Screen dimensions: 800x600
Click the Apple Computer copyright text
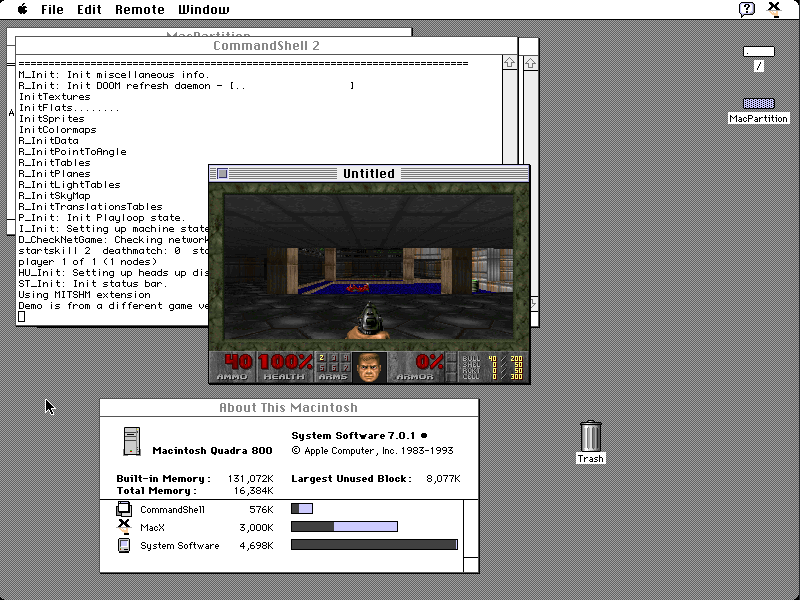tap(372, 451)
